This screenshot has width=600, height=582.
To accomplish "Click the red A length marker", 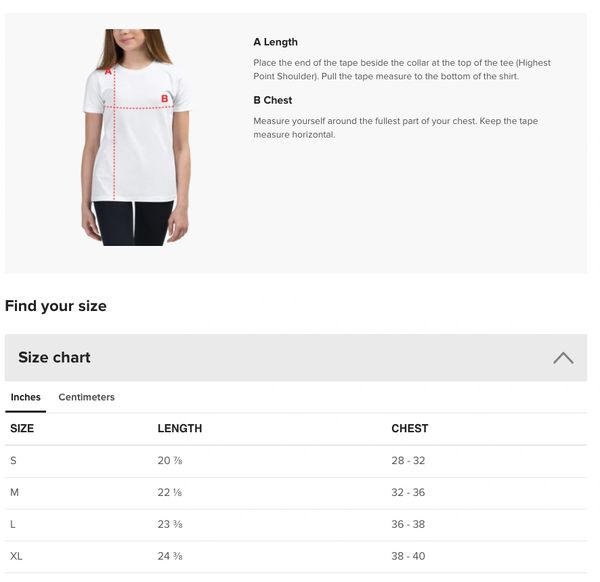I will pos(108,71).
